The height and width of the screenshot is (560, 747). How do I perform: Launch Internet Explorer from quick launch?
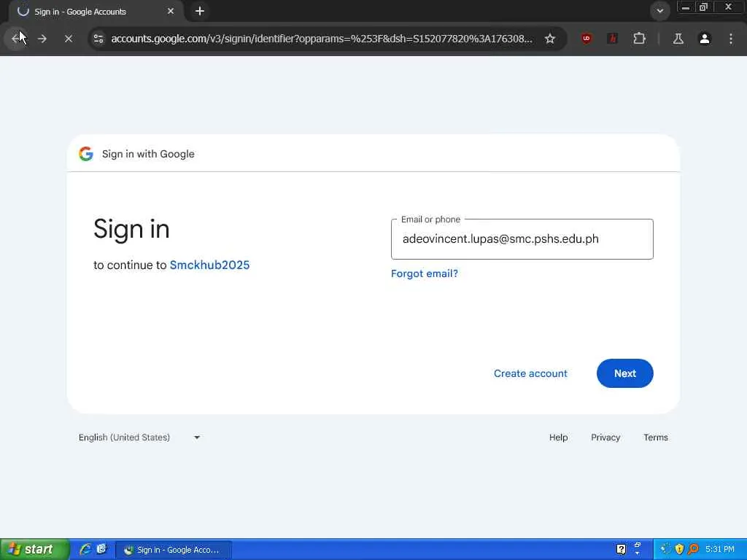[85, 550]
